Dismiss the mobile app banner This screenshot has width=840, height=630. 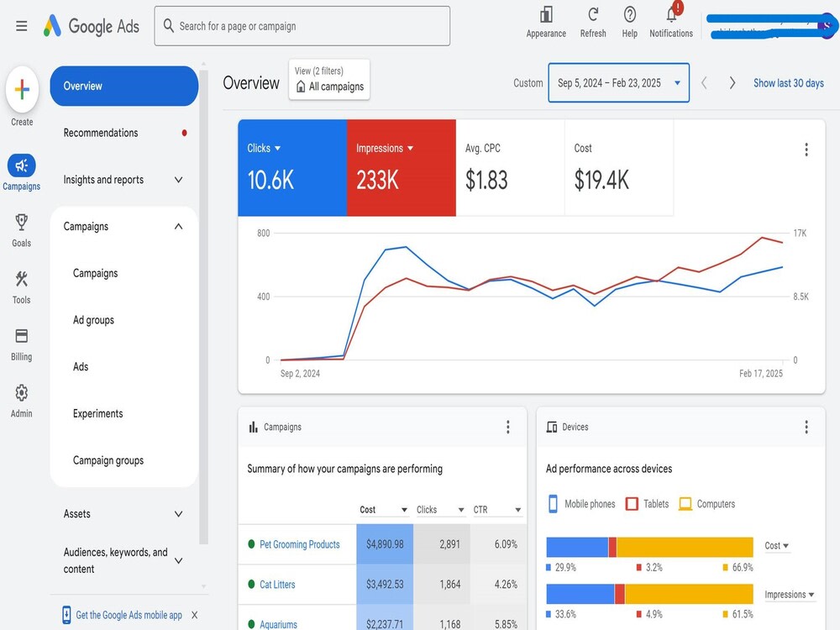(x=195, y=615)
